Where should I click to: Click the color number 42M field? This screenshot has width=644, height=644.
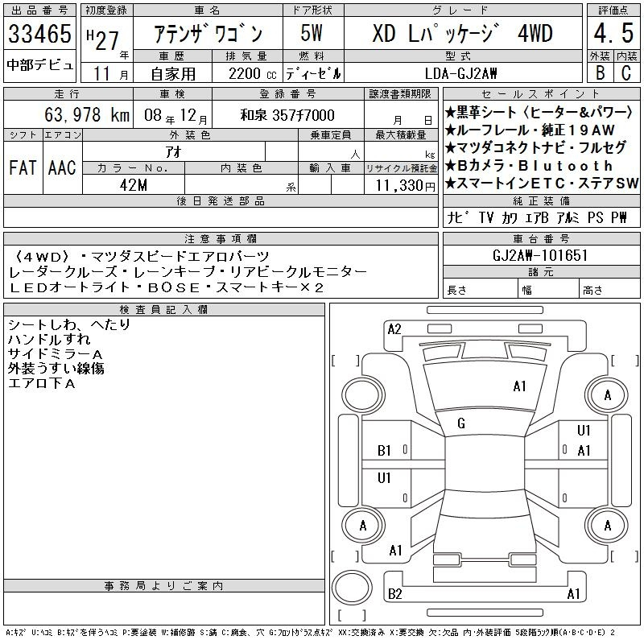coord(134,184)
